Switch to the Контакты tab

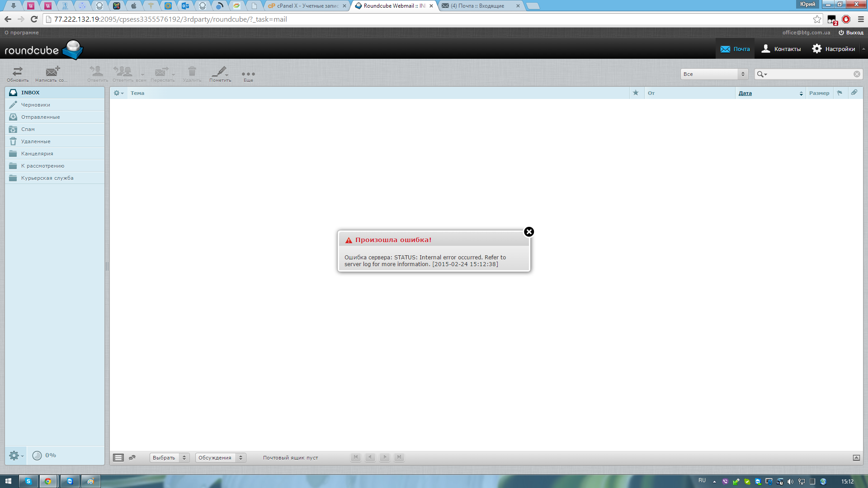tap(781, 49)
